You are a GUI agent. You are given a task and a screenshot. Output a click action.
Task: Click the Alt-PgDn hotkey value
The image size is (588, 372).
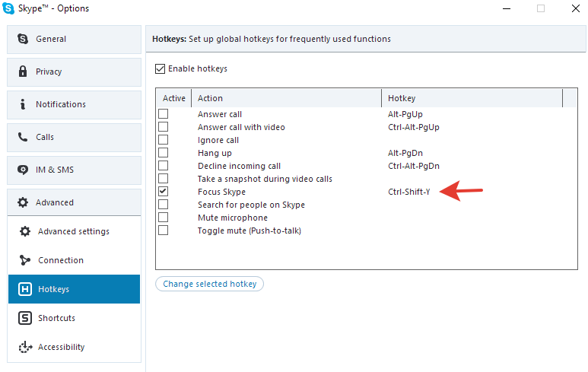coord(405,153)
